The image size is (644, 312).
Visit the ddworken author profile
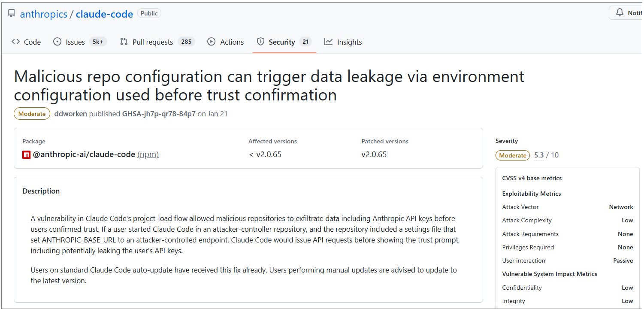pyautogui.click(x=71, y=114)
